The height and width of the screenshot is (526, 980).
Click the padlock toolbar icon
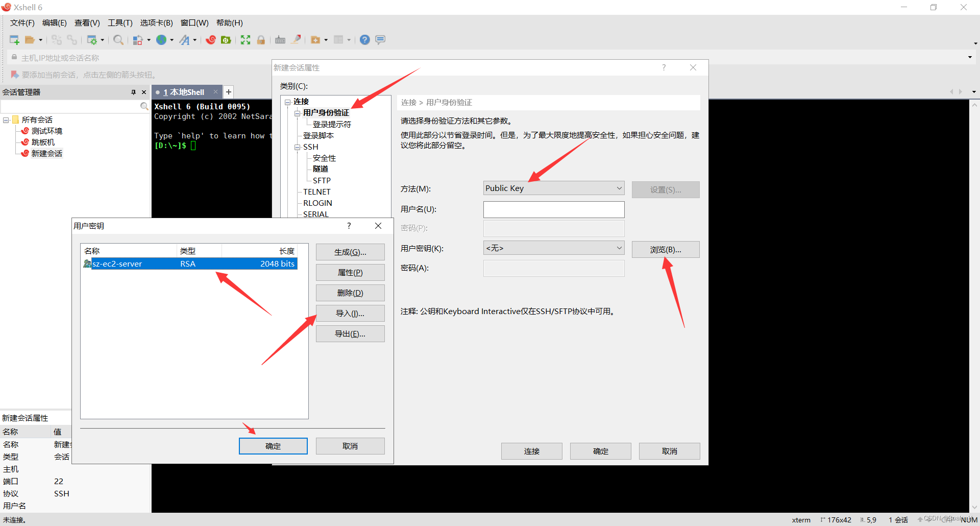click(x=261, y=40)
